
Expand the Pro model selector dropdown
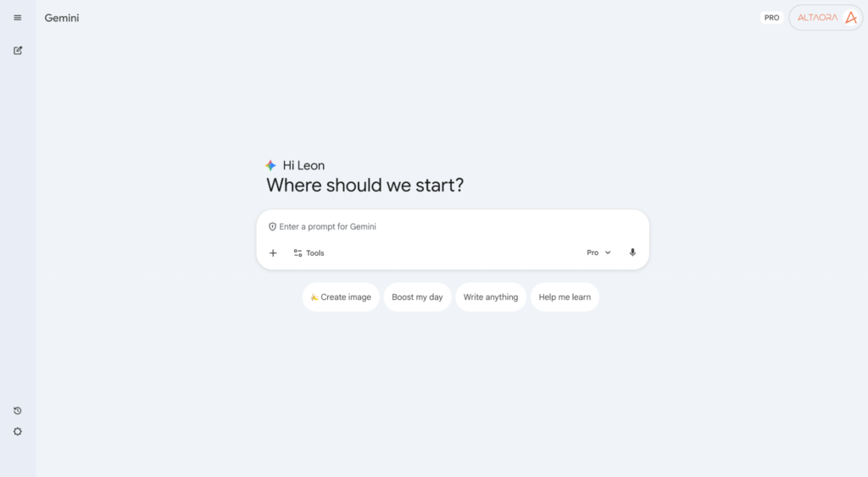[598, 252]
